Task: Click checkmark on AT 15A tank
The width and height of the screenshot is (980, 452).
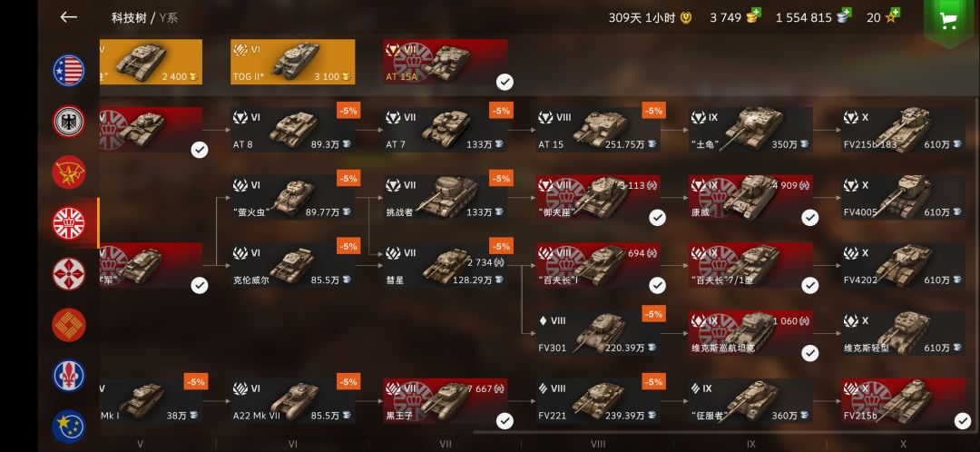Action: tap(505, 82)
